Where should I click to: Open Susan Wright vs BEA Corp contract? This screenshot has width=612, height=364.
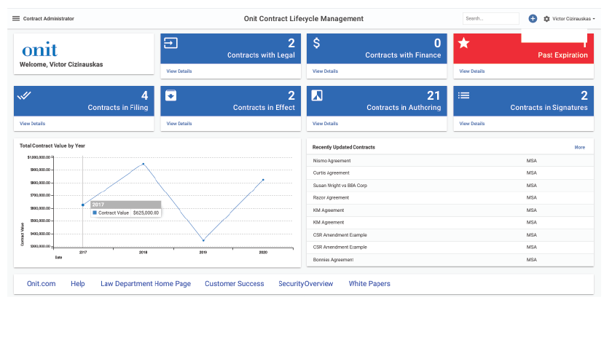[x=450, y=186]
